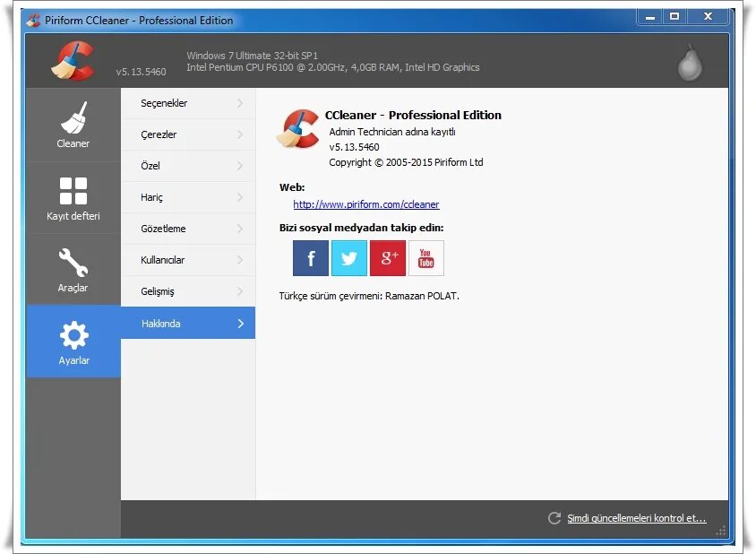Minimize the CCleaner window
Screen dimensions: 756x554
[x=650, y=17]
